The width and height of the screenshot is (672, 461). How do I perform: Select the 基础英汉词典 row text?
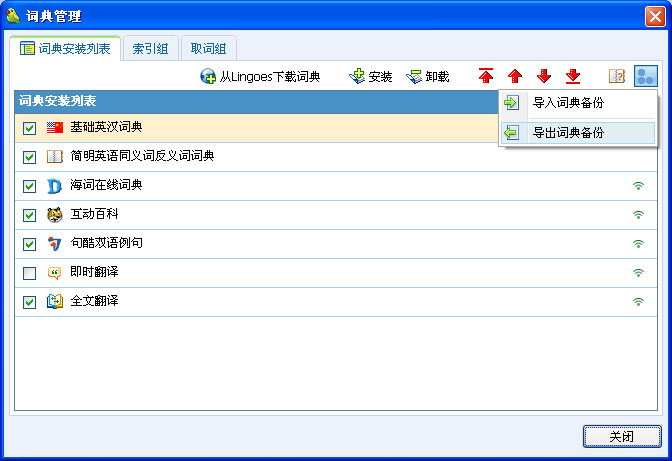pos(106,127)
